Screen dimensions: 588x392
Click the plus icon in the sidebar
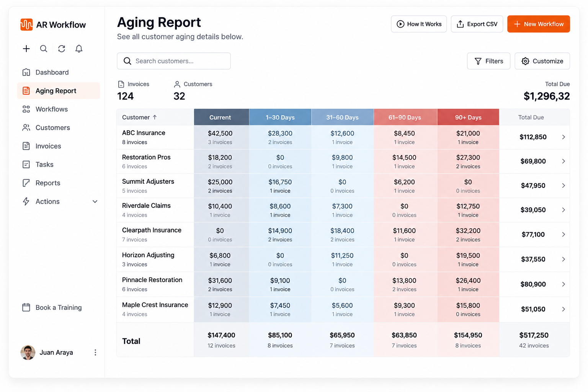(x=26, y=49)
